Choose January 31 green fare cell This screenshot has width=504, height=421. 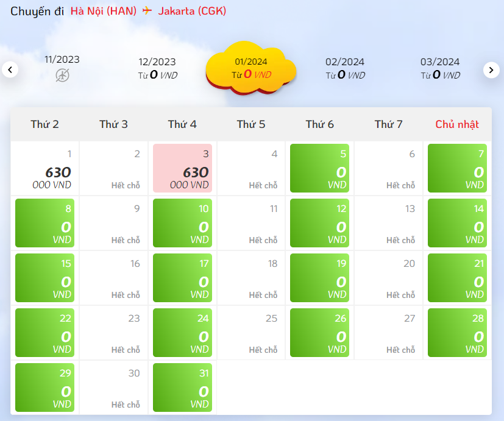(x=182, y=387)
